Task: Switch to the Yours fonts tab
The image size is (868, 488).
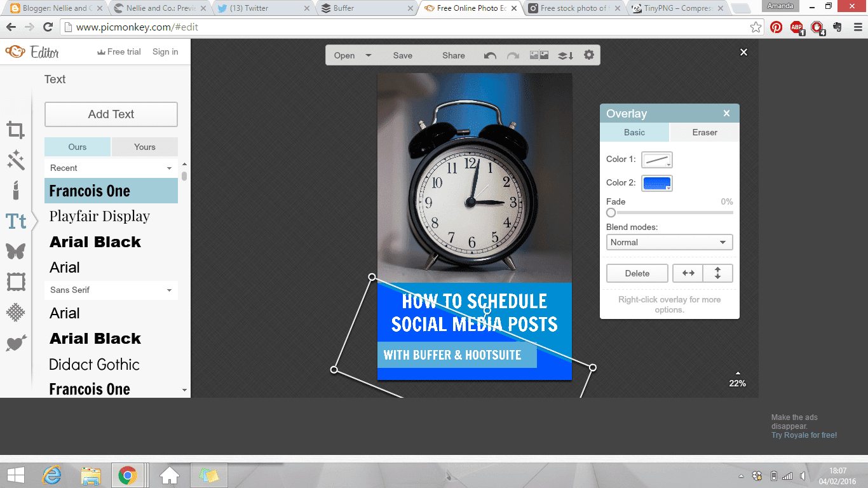Action: pyautogui.click(x=145, y=147)
